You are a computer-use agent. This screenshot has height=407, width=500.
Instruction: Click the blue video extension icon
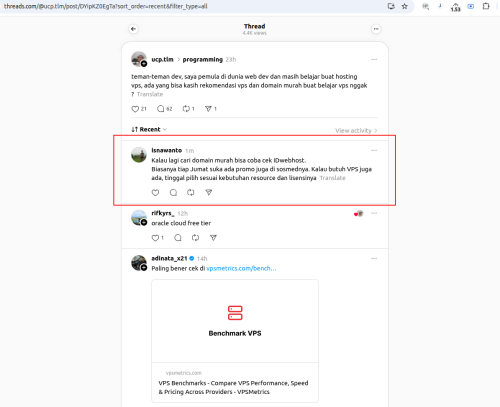coord(471,6)
